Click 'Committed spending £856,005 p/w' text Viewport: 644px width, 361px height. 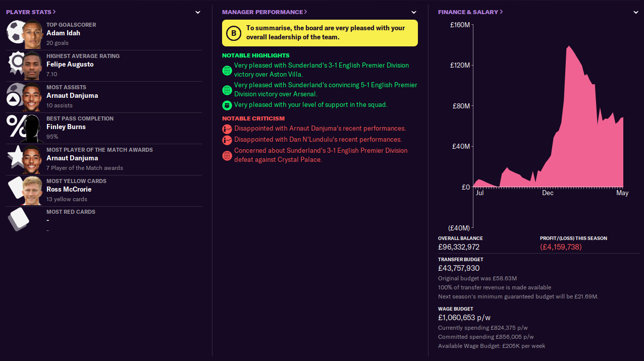[x=486, y=337]
